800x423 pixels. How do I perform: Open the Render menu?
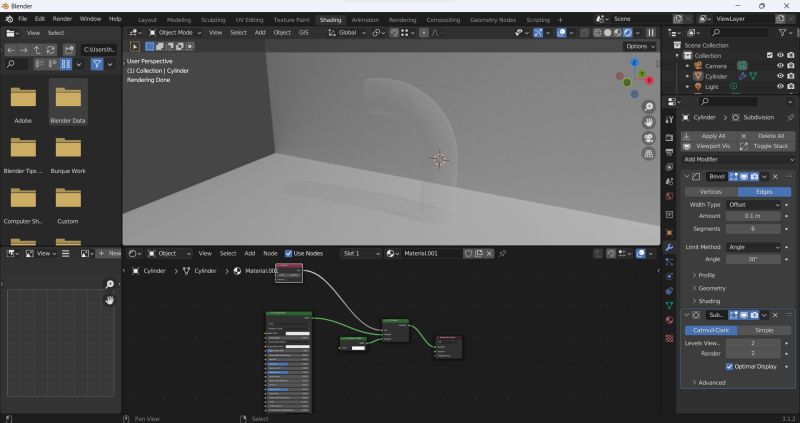62,19
